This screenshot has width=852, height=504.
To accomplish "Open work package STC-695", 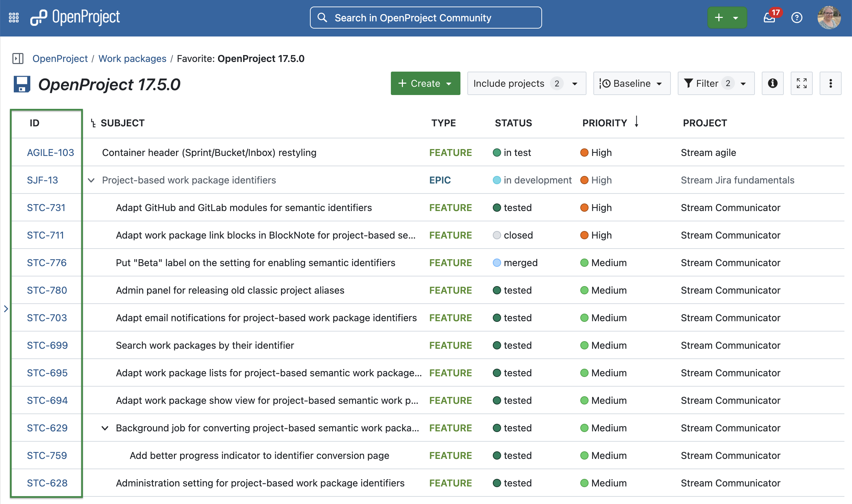I will 47,373.
